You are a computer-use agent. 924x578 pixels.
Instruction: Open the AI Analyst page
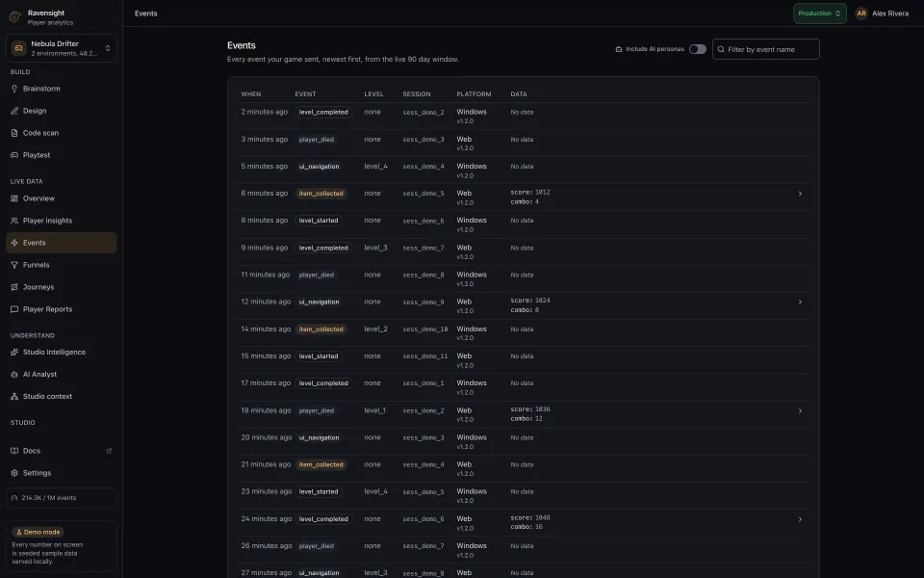coord(62,374)
